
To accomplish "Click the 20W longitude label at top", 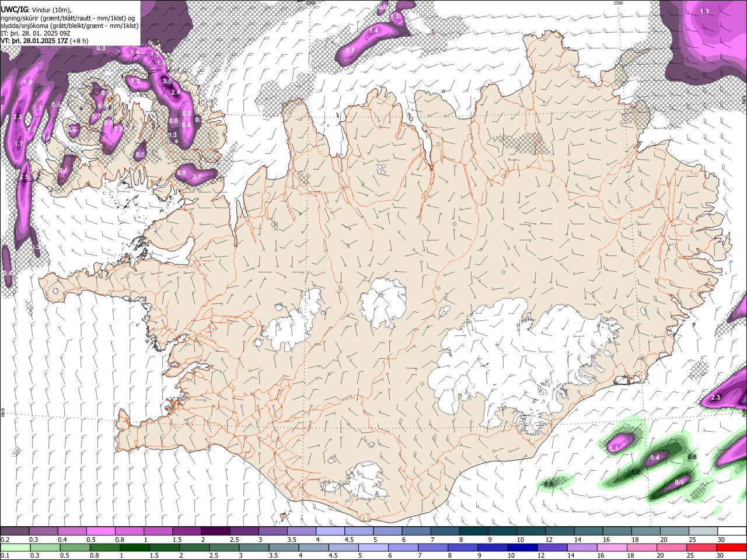I will [x=310, y=3].
